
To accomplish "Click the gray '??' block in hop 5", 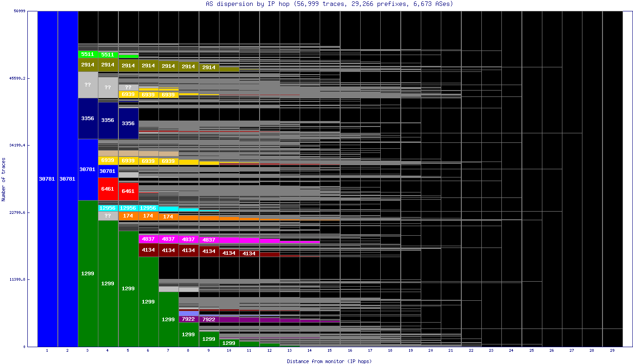I will coord(128,87).
